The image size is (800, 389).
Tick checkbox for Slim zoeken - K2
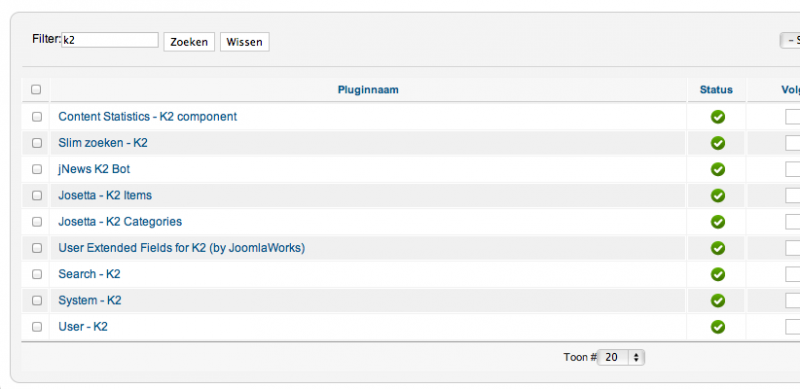(x=37, y=143)
